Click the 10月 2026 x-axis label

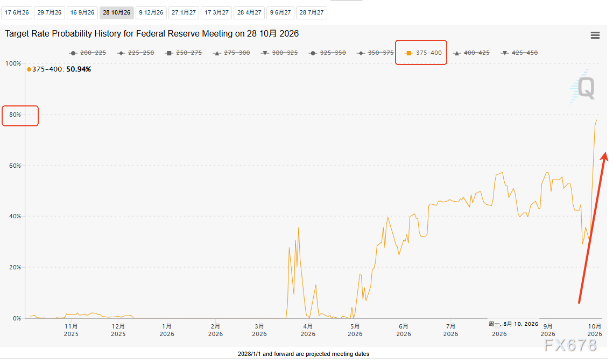pos(595,330)
